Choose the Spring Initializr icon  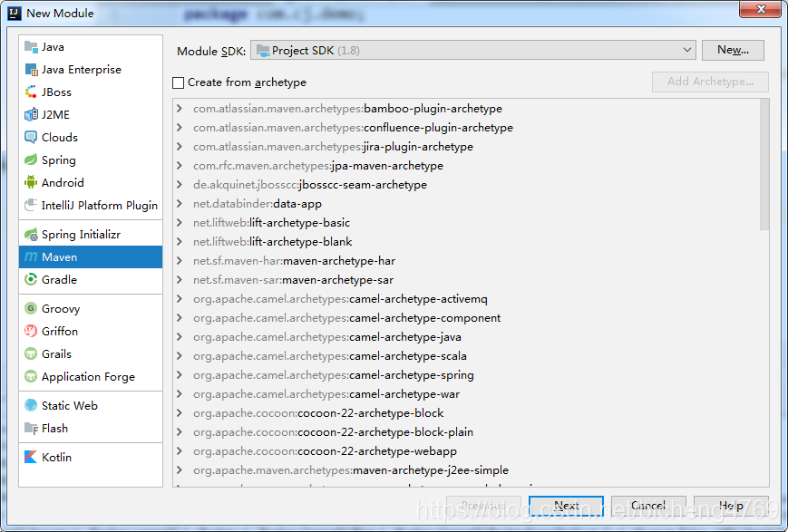(x=31, y=235)
